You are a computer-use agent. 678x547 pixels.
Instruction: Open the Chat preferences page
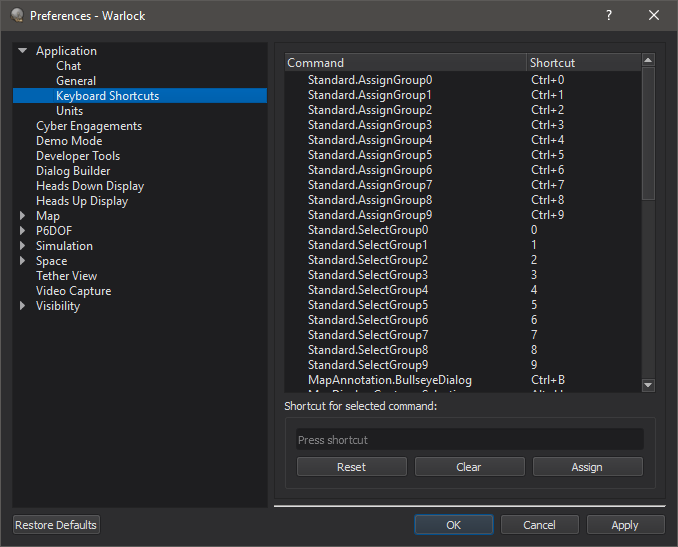[x=68, y=66]
